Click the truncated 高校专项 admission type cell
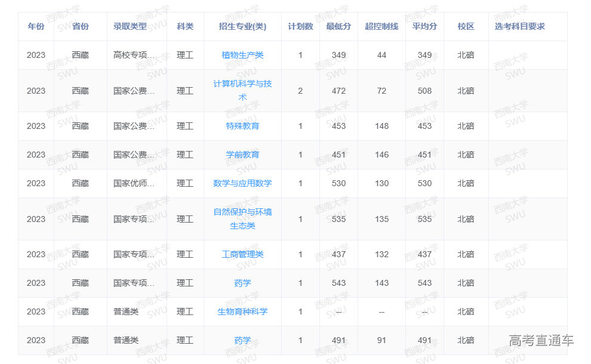The image size is (591, 364). pos(134,55)
